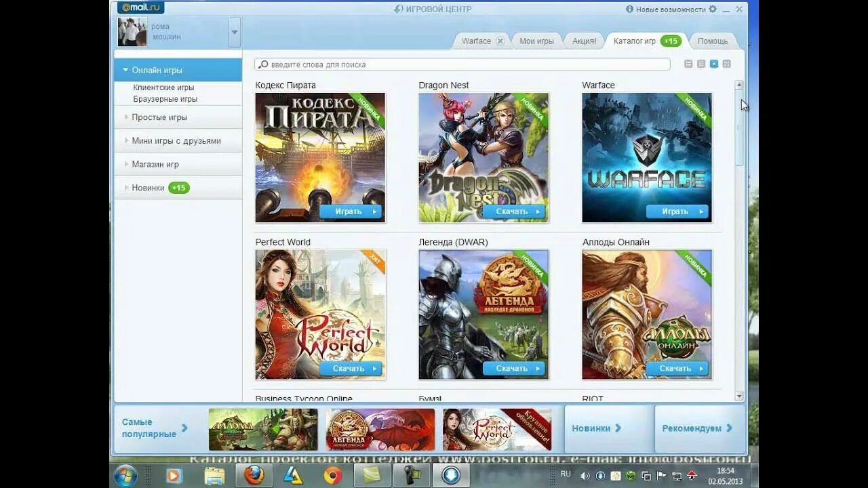Viewport: 868px width, 488px height.
Task: Click the user avatar picture
Action: tap(132, 32)
